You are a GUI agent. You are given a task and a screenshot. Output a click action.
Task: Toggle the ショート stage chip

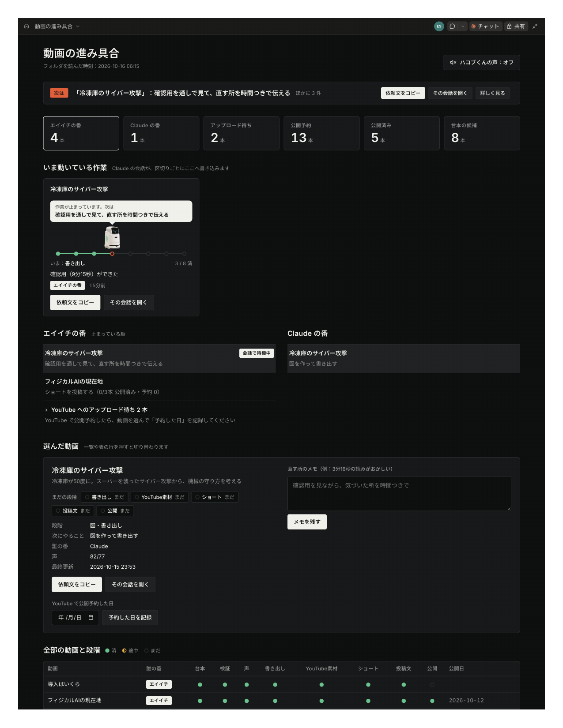tap(215, 497)
